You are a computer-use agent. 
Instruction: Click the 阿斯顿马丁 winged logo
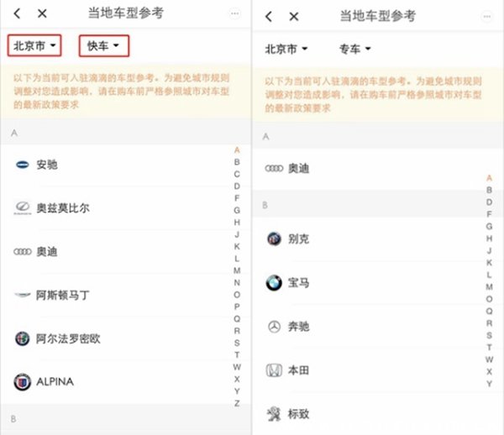pyautogui.click(x=21, y=295)
